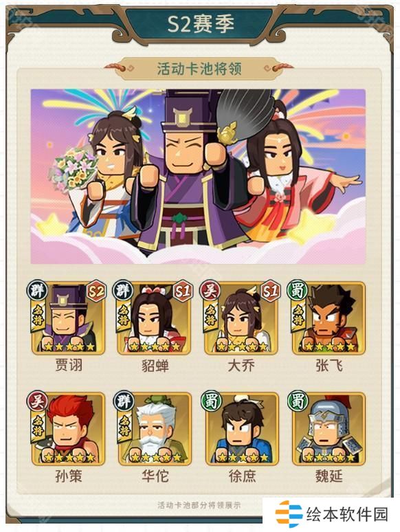Select the 貂蝉 general card portrait
The height and width of the screenshot is (532, 400).
(155, 318)
